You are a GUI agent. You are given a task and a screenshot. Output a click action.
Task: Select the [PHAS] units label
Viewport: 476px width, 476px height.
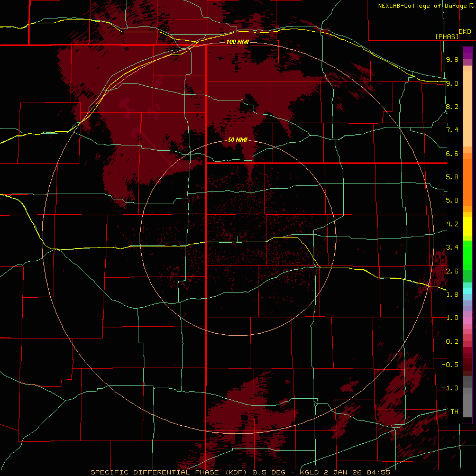(447, 36)
